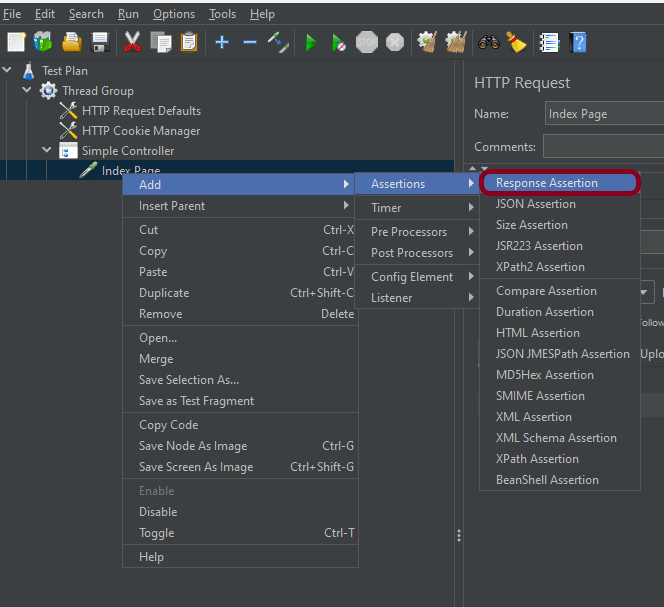This screenshot has width=664, height=607.
Task: Click the broom Reset Search icon
Action: point(515,42)
